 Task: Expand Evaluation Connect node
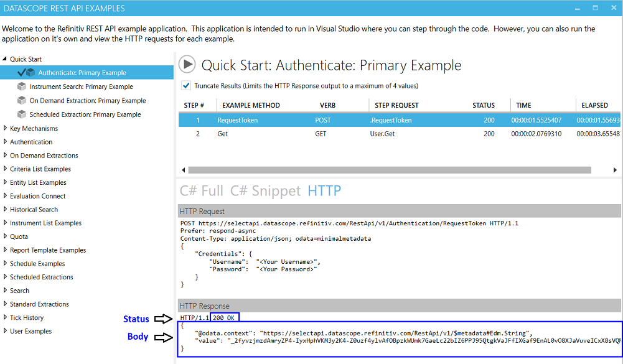5,195
